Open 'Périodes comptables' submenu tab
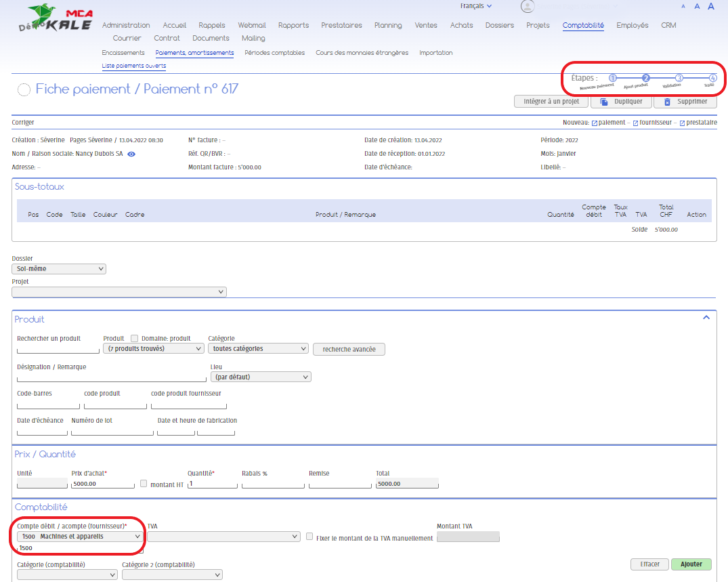The width and height of the screenshot is (728, 582). 274,53
